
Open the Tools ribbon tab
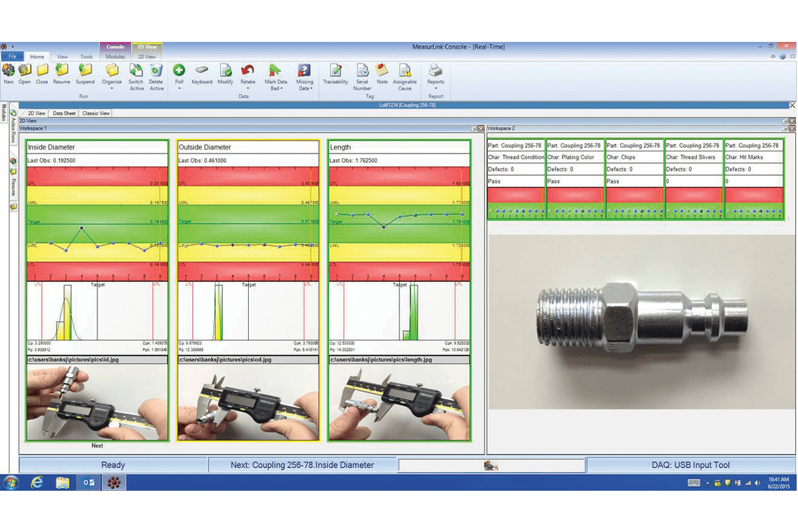(86, 57)
